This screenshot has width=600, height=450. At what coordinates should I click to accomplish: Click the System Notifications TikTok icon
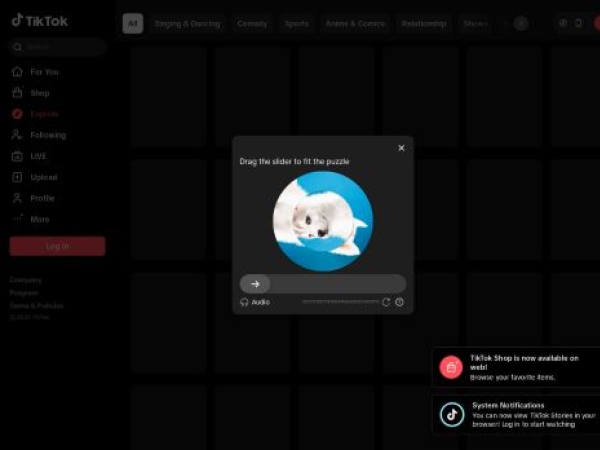[452, 414]
